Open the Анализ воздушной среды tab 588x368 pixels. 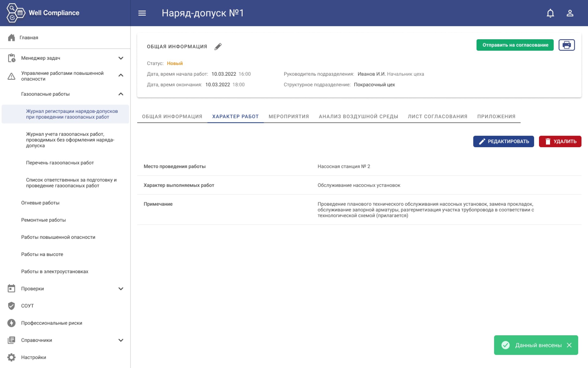[358, 117]
